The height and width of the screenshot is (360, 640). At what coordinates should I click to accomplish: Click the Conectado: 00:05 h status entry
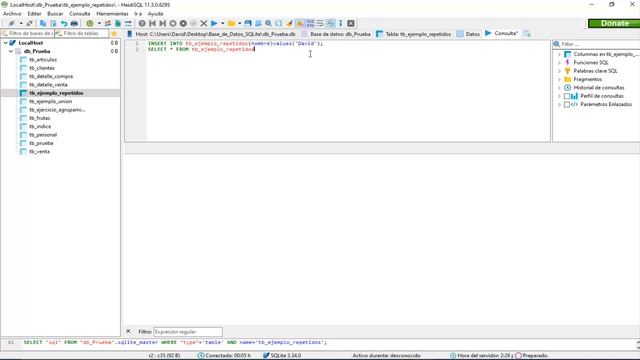click(x=224, y=356)
